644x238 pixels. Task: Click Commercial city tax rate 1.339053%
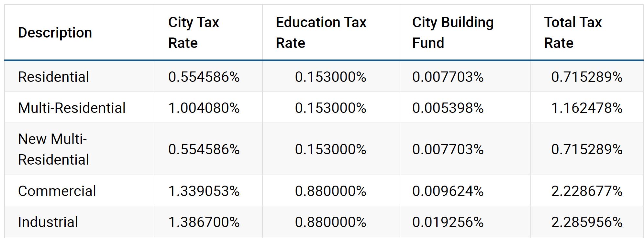click(204, 191)
